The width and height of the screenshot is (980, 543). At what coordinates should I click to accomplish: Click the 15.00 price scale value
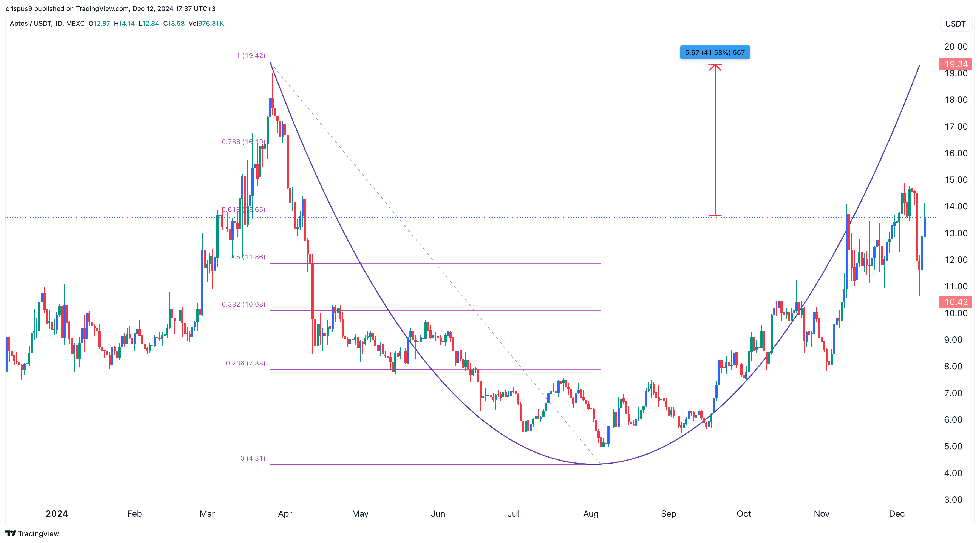point(956,180)
